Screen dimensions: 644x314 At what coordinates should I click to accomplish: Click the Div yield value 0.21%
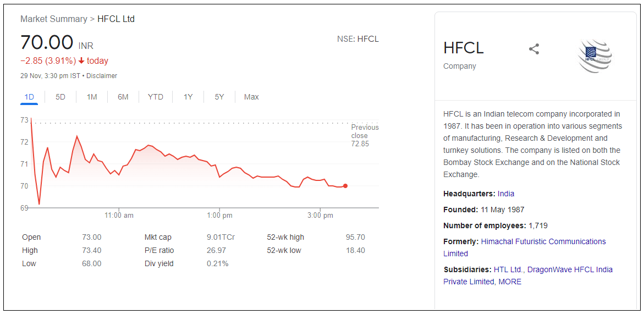[x=217, y=263]
